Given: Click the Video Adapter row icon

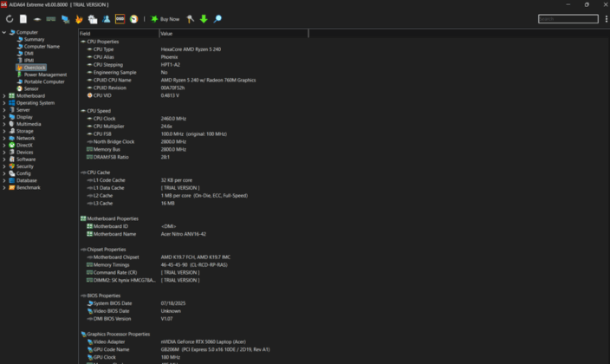Looking at the screenshot, I should tap(90, 341).
